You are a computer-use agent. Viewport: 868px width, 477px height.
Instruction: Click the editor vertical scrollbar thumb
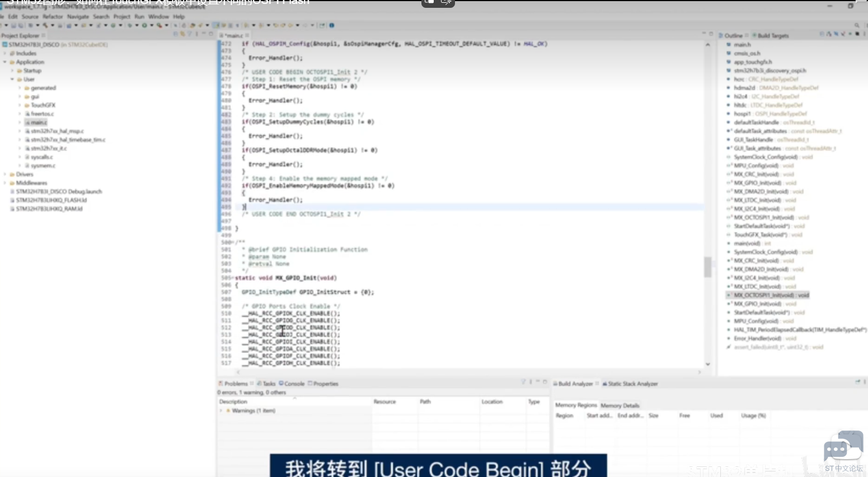coord(708,267)
